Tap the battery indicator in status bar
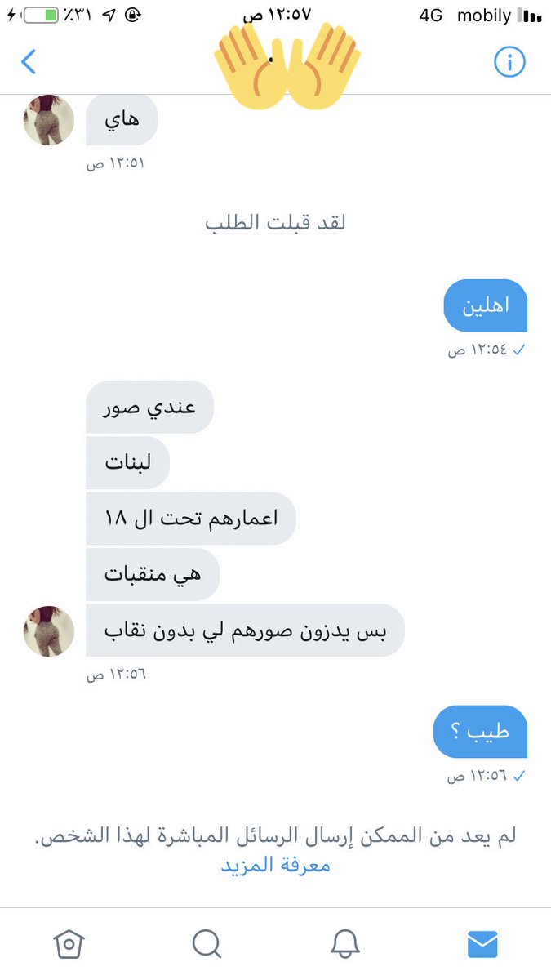Screen dimensions: 551x980 pyautogui.click(x=38, y=15)
